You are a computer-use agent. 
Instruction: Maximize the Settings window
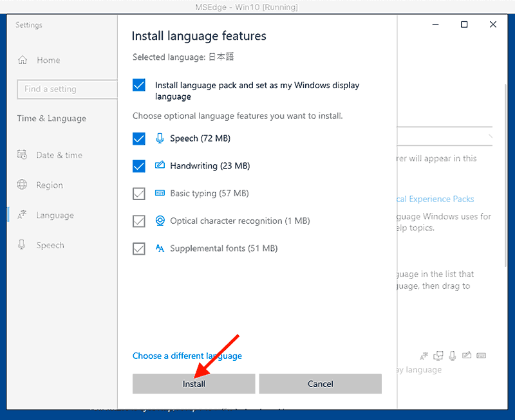464,25
